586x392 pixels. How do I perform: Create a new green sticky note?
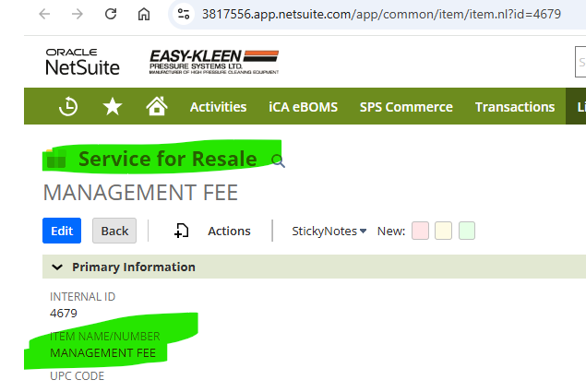(x=467, y=231)
